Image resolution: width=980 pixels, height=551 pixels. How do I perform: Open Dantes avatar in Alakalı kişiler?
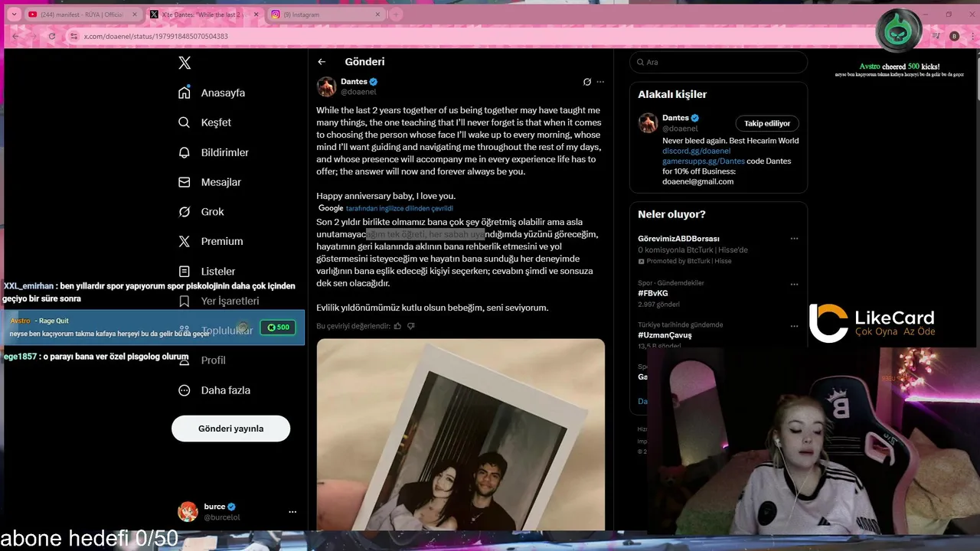coord(648,122)
